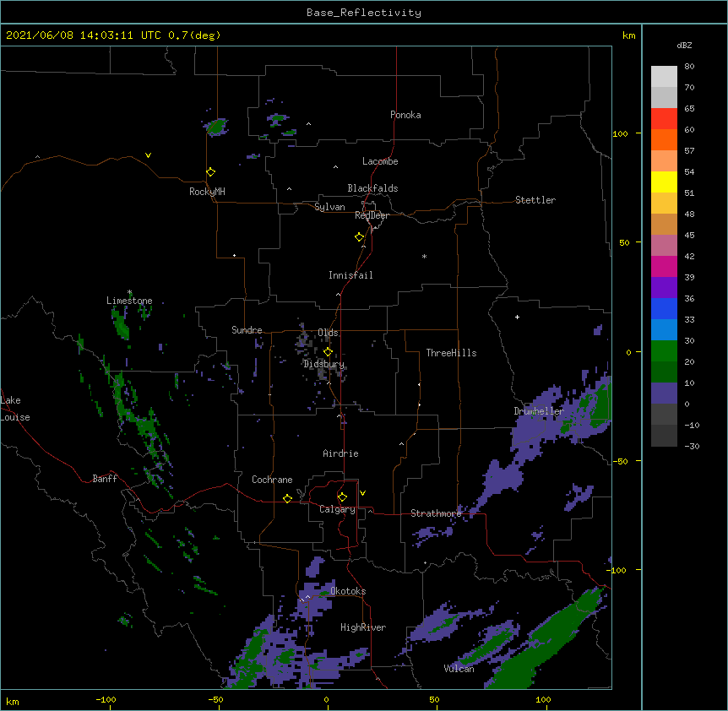
Task: Click the Base_Reflectivity title
Action: click(364, 13)
